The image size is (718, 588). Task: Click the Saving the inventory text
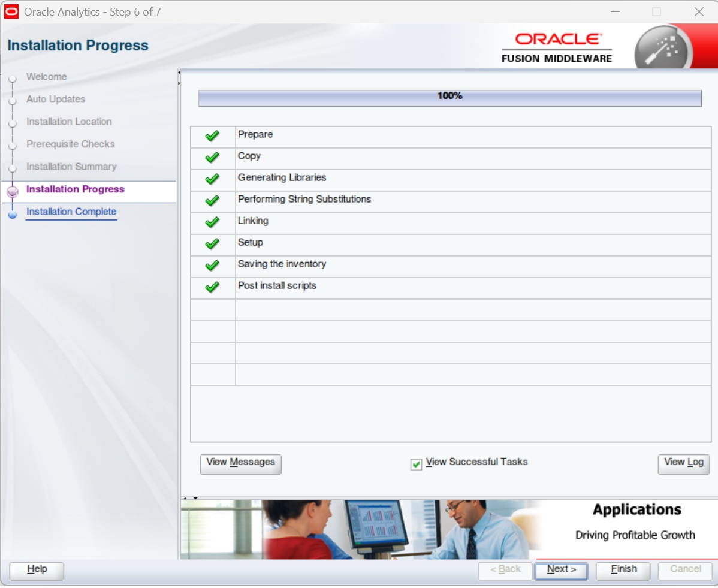click(x=282, y=264)
